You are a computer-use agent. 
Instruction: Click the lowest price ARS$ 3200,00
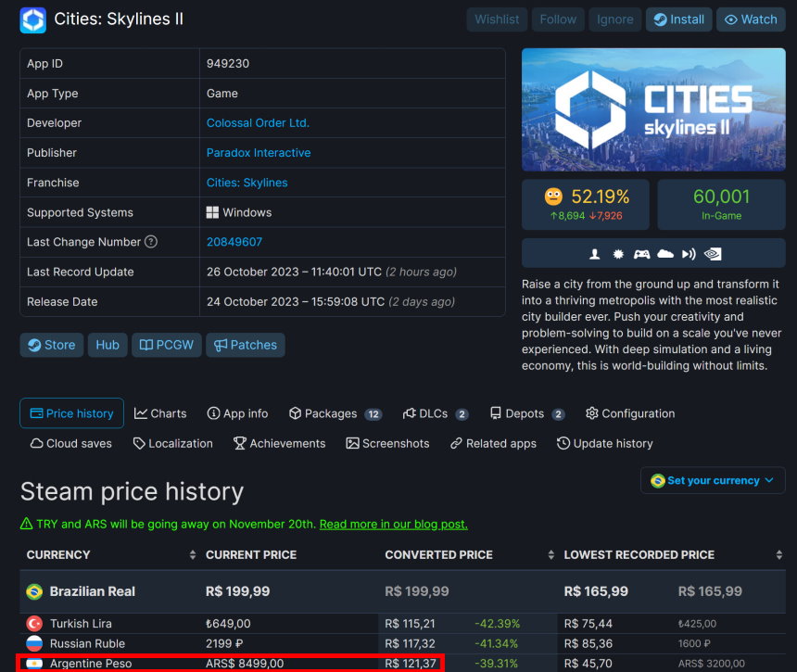711,664
